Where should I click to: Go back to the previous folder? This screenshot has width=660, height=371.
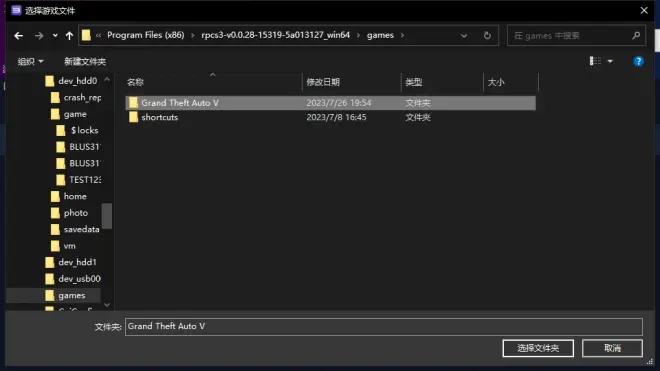pos(19,36)
